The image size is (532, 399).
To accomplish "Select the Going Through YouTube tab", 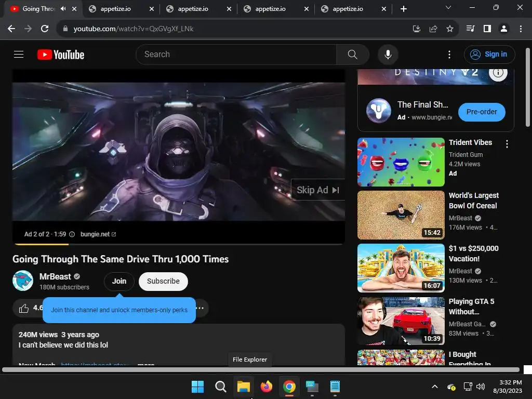I will pyautogui.click(x=38, y=9).
